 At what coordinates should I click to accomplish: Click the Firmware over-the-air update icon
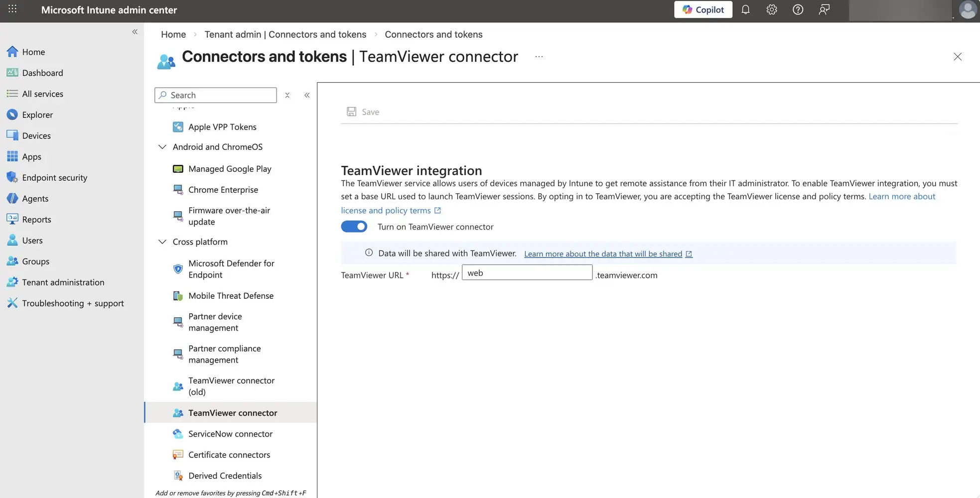click(178, 216)
